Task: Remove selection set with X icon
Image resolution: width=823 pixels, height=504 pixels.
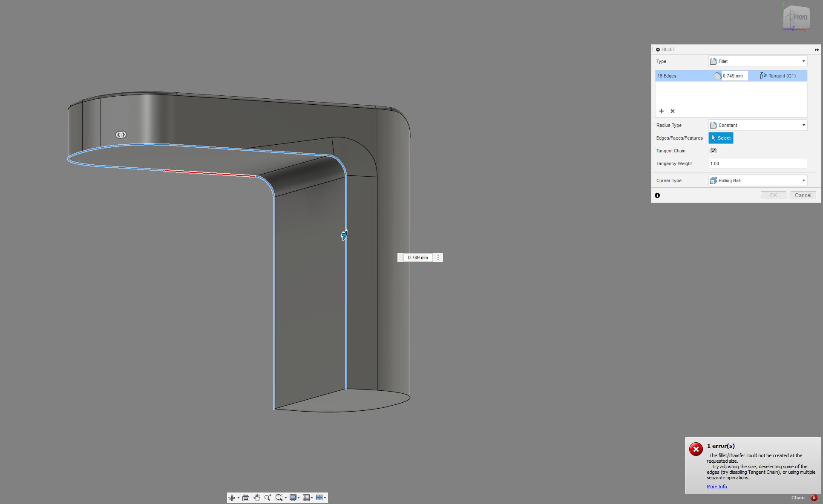Action: 673,111
